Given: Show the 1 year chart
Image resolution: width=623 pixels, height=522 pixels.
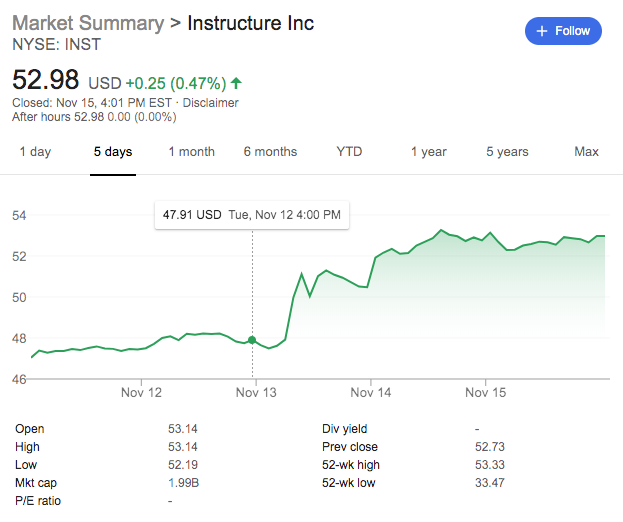Looking at the screenshot, I should pos(428,152).
